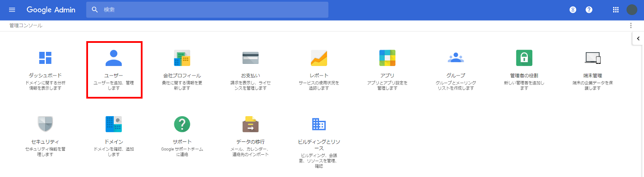Screen dimensions: 644x177
Task: Open the help question mark icon
Action: click(589, 9)
